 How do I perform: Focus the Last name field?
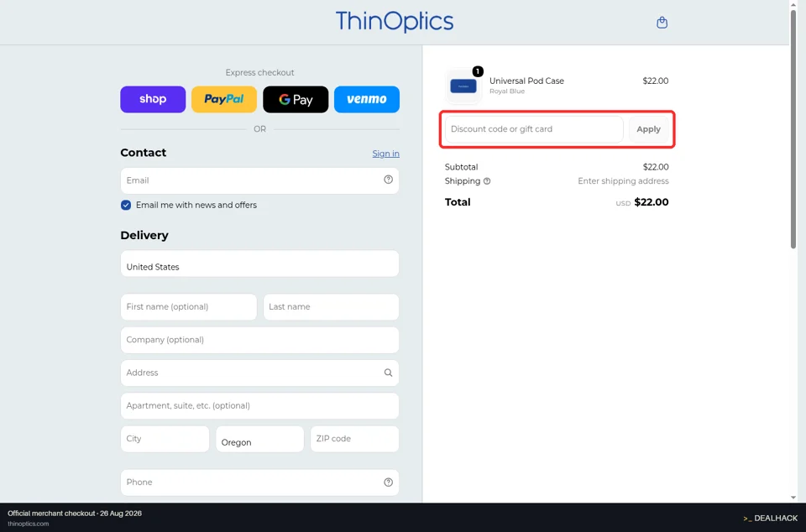[331, 306]
